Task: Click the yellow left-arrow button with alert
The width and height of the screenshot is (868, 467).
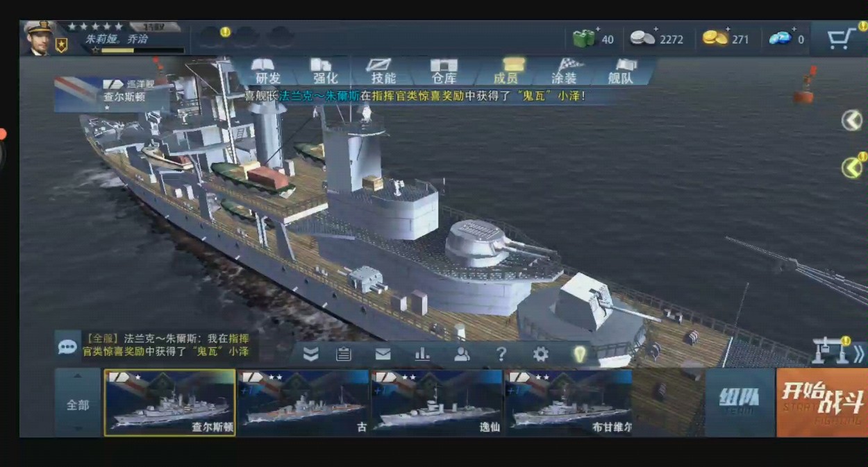Action: pyautogui.click(x=853, y=167)
